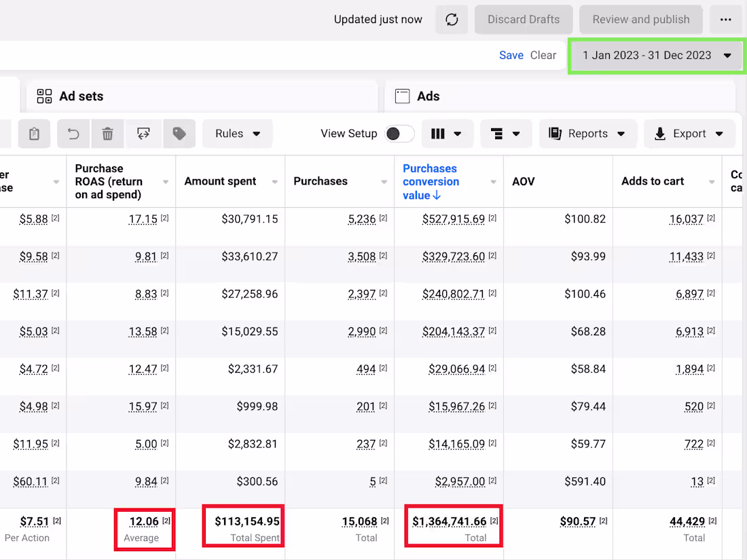Image resolution: width=747 pixels, height=560 pixels.
Task: Click the Export download icon
Action: (x=689, y=133)
